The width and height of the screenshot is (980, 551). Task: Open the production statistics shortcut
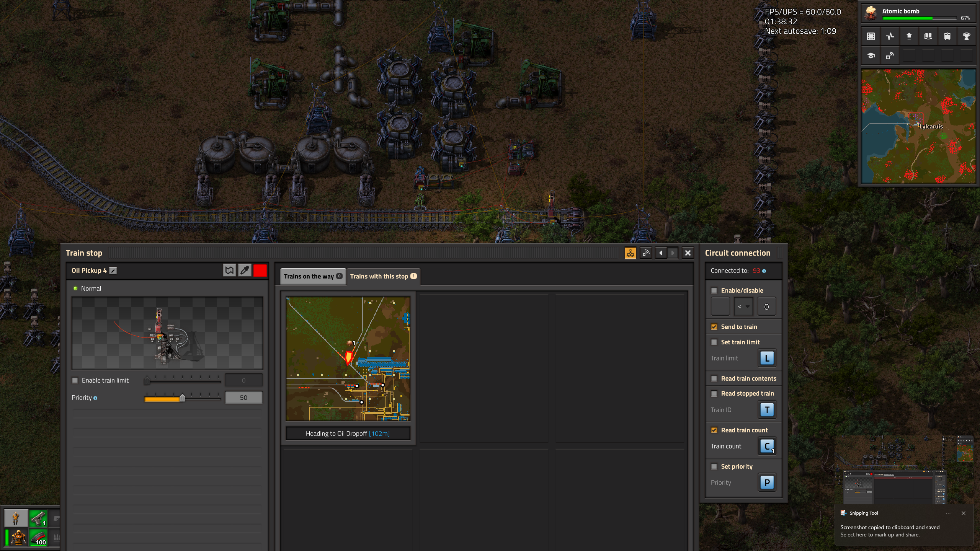pos(890,36)
